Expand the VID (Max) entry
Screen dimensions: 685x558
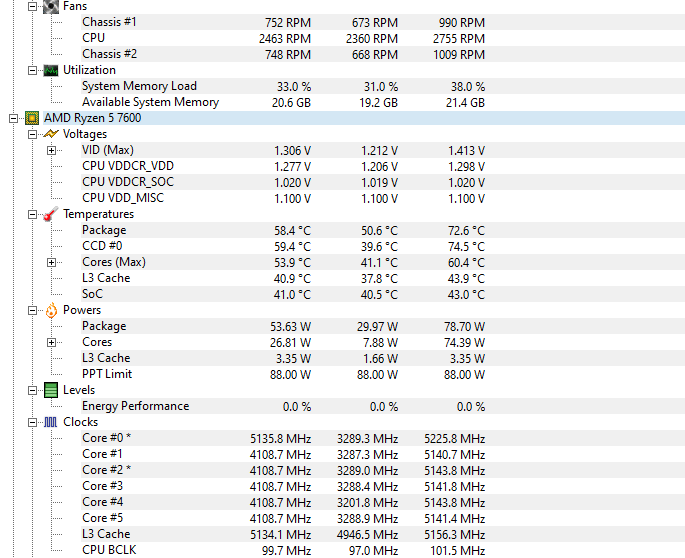pos(51,150)
